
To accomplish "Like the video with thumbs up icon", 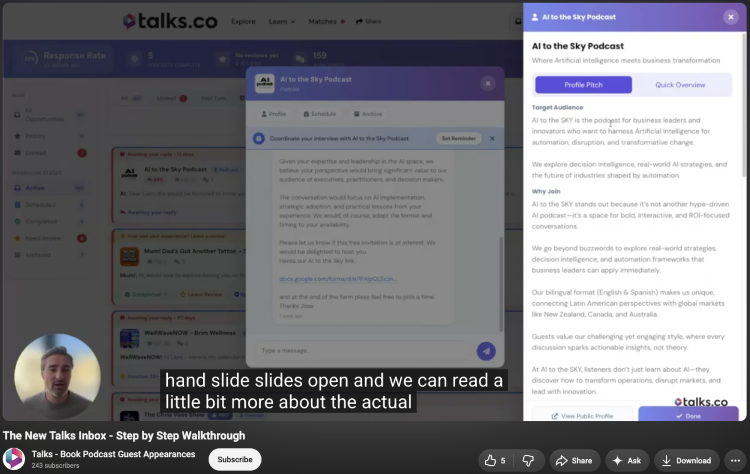I will [495, 460].
